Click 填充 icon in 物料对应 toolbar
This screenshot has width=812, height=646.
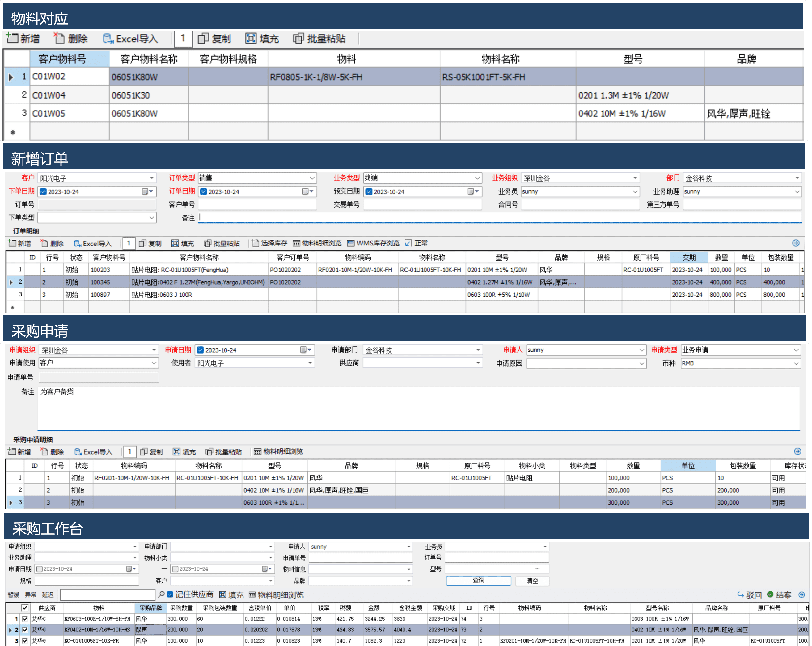click(251, 38)
